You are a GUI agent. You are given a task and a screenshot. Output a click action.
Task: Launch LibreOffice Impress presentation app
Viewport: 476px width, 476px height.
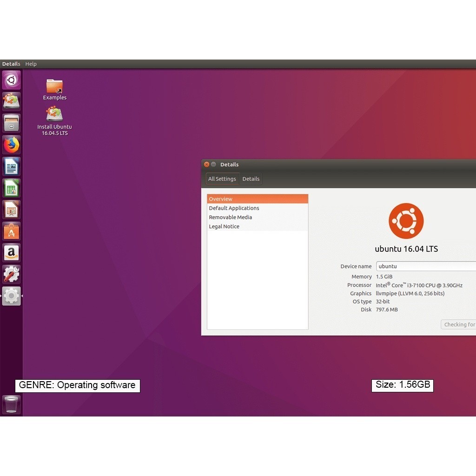click(11, 210)
